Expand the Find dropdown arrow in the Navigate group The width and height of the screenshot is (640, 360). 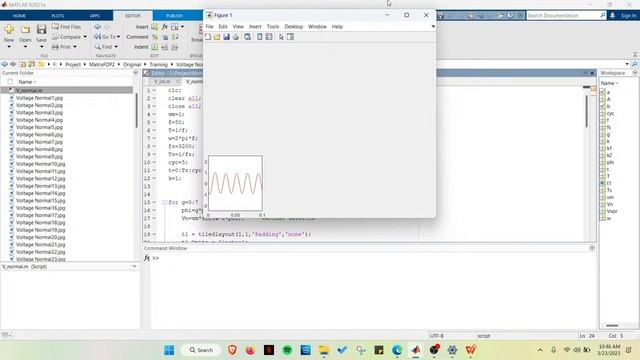click(x=116, y=47)
